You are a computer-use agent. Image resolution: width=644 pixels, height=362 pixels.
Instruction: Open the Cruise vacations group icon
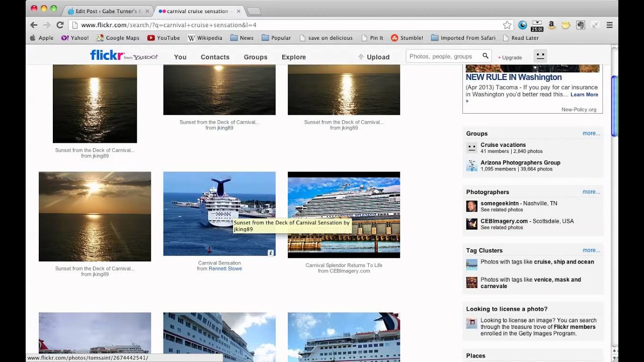coord(471,148)
